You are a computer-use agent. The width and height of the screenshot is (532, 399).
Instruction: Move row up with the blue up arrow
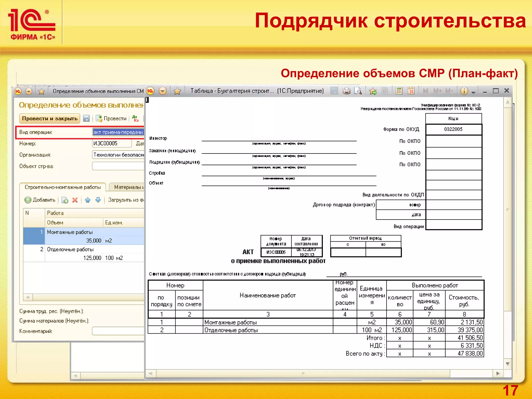(x=88, y=200)
